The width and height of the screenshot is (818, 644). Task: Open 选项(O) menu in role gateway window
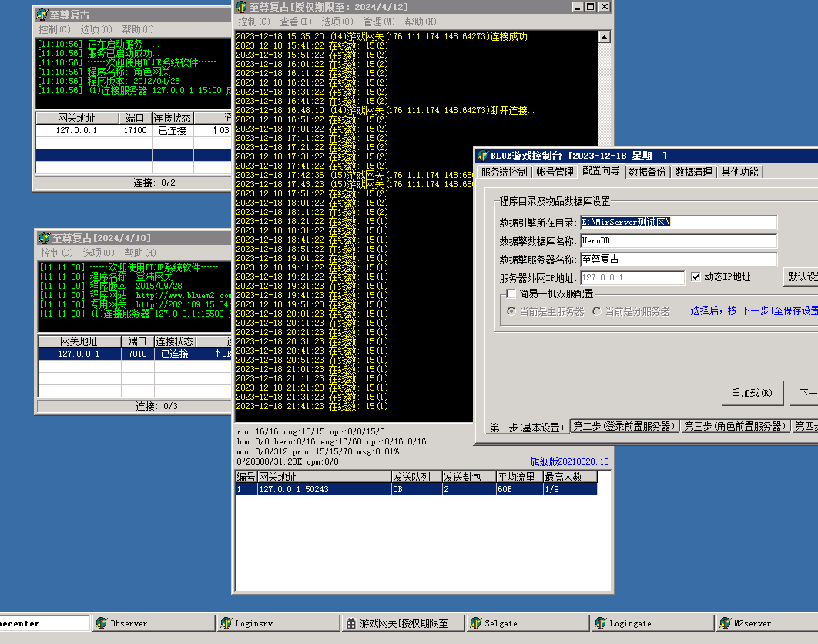pyautogui.click(x=96, y=29)
